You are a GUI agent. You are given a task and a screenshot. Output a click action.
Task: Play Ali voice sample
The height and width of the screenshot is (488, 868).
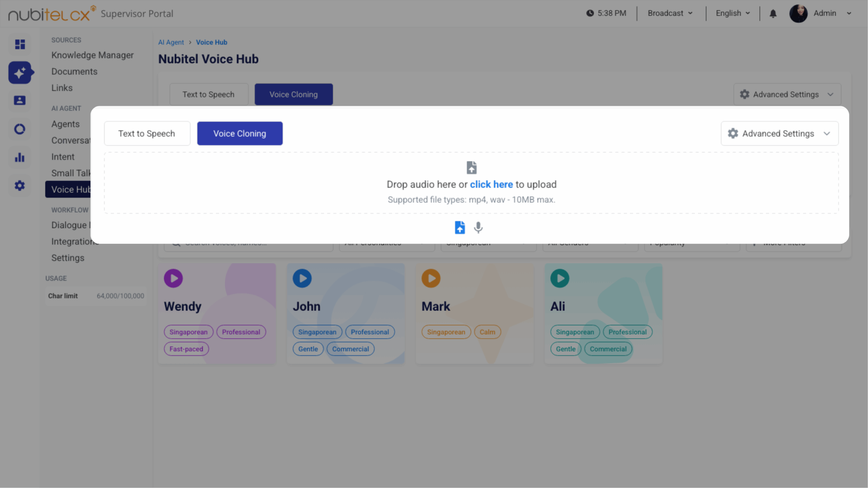click(560, 278)
